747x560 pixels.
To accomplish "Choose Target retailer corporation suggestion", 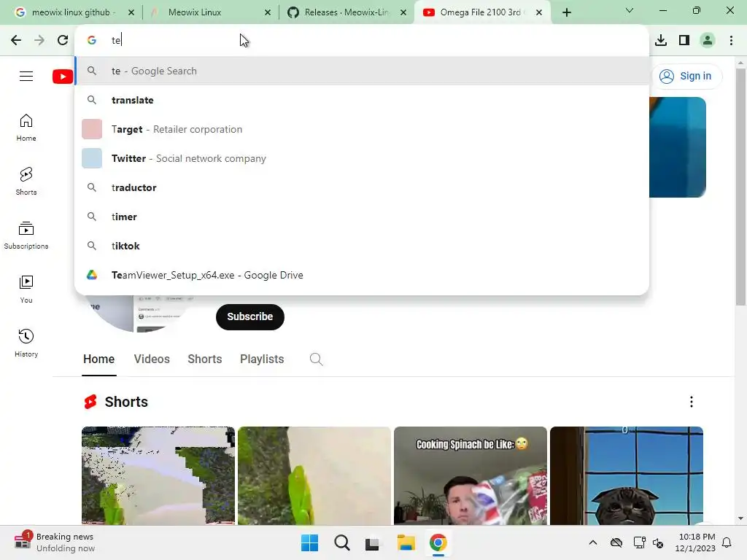I will (x=362, y=129).
